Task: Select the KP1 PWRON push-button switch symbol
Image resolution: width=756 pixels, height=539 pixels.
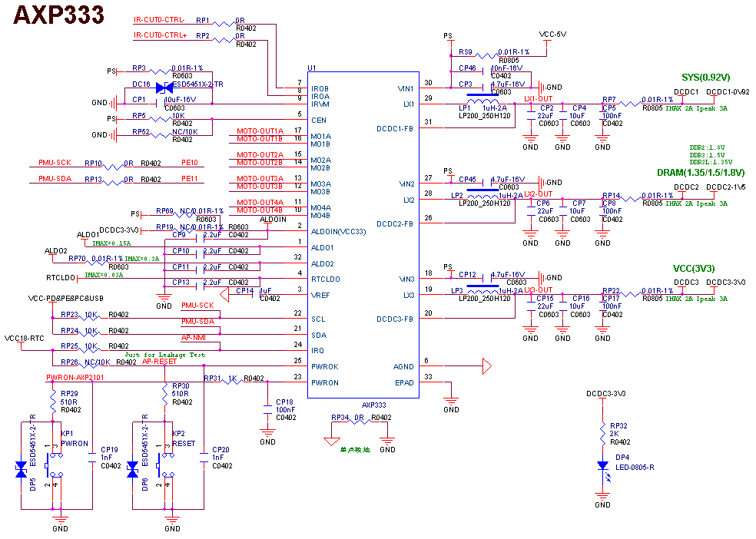Action: point(51,463)
